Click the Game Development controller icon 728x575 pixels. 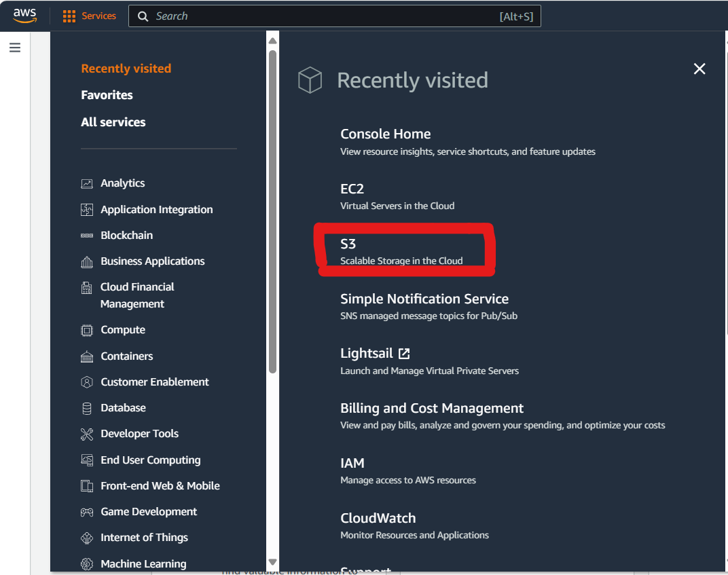pyautogui.click(x=87, y=512)
